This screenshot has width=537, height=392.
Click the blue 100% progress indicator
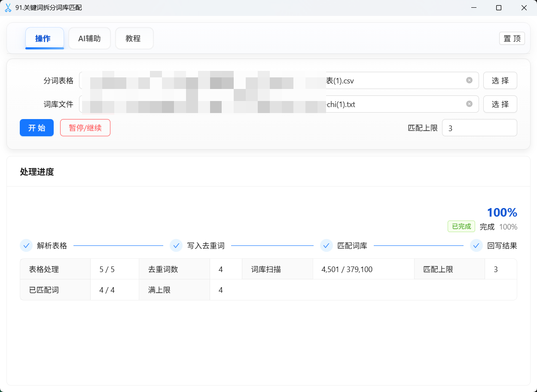[501, 212]
